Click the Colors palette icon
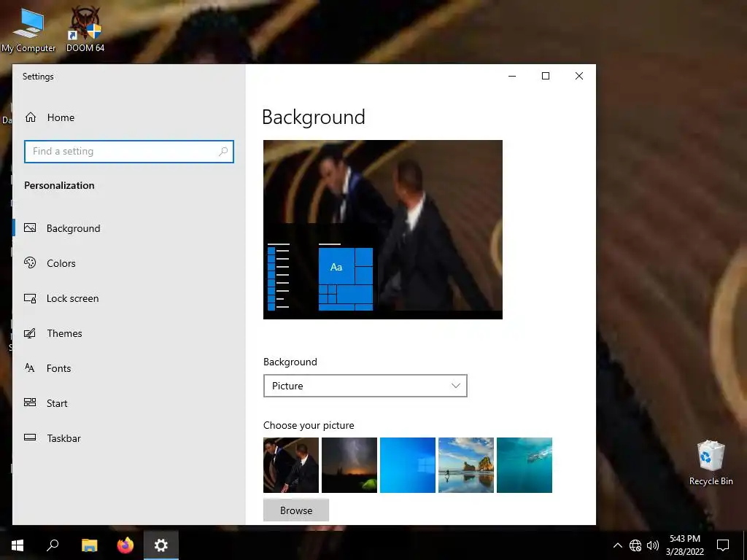 coord(30,262)
